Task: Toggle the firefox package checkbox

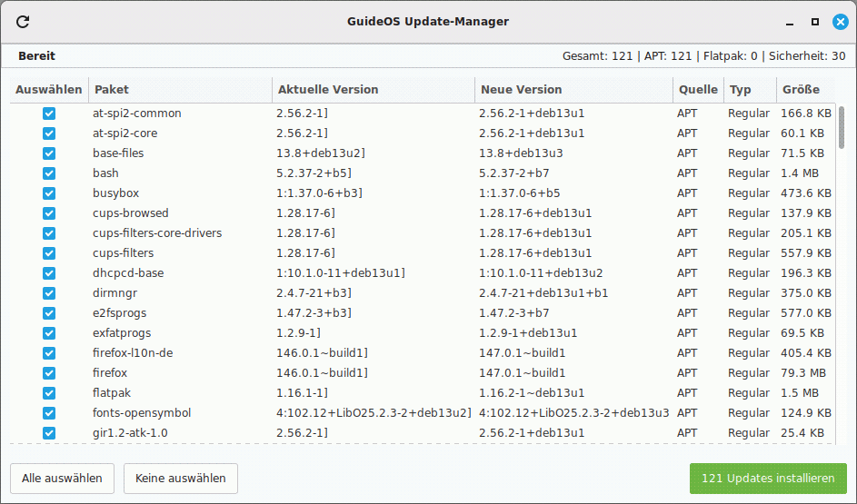Action: tap(49, 373)
